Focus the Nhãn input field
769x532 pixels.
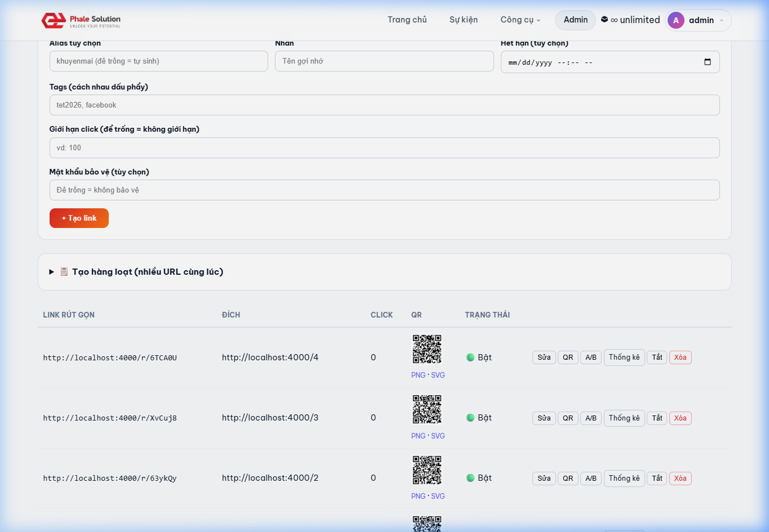tap(384, 61)
